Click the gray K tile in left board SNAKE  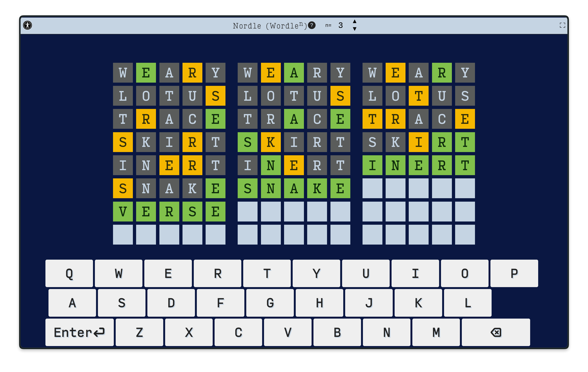(192, 188)
